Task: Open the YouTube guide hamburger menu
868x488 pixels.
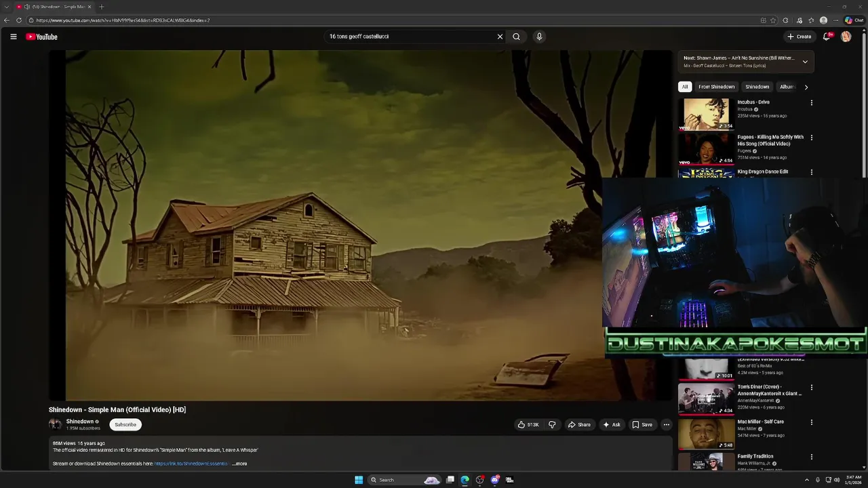Action: pyautogui.click(x=13, y=37)
